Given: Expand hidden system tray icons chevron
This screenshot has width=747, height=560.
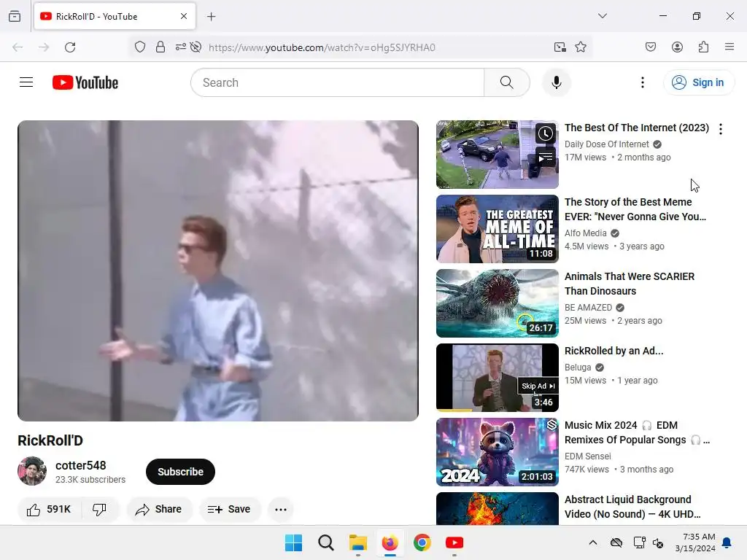Looking at the screenshot, I should (x=592, y=542).
